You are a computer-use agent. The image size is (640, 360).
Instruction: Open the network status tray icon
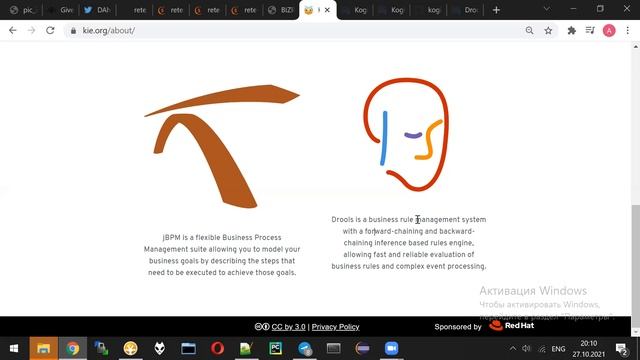point(542,349)
